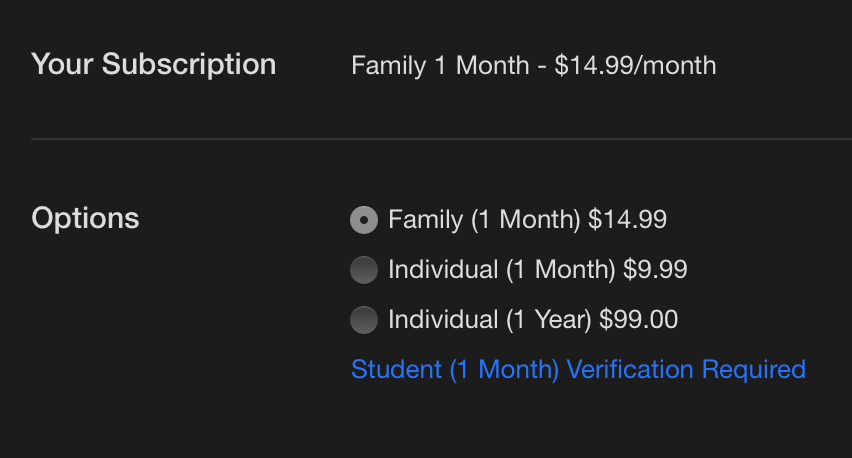Click the horizontal divider below Your Subscription
Screen dimensions: 852x458
coord(440,138)
